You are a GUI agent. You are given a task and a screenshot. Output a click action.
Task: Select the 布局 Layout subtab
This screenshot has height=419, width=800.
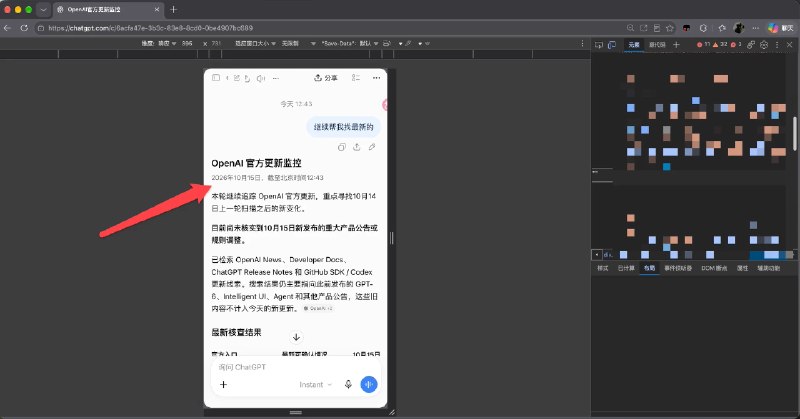pos(649,268)
